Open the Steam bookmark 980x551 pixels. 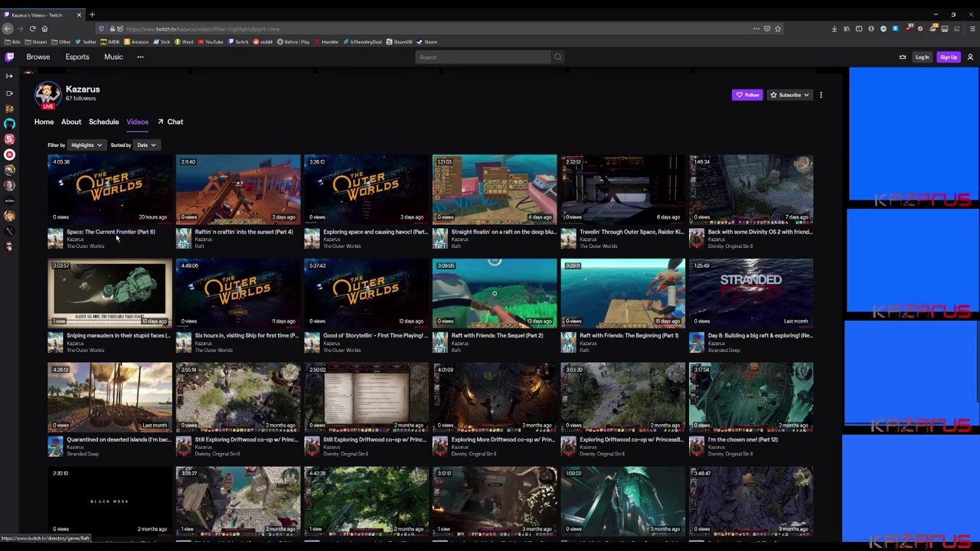[428, 42]
